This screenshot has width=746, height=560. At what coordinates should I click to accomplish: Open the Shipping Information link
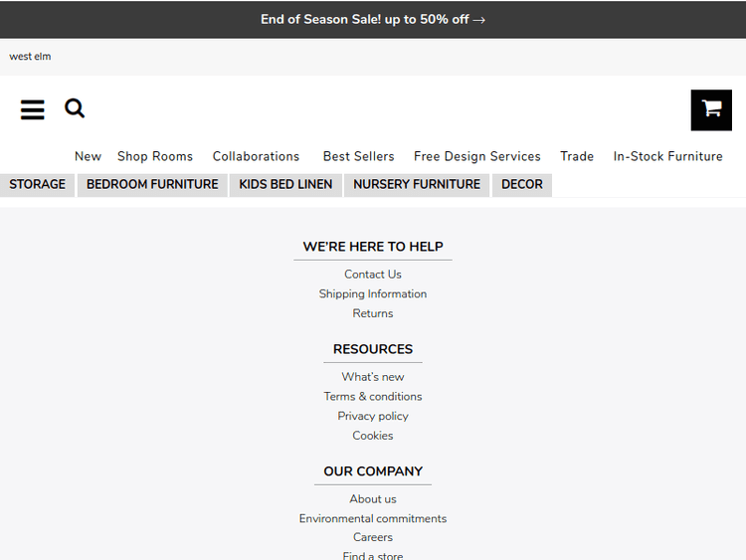tap(373, 293)
